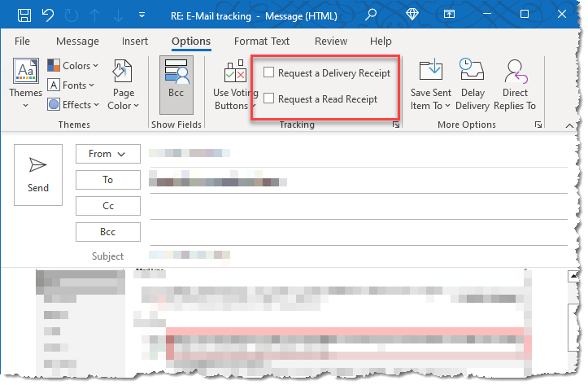Click the diamond premium icon
The image size is (588, 385).
(x=412, y=15)
